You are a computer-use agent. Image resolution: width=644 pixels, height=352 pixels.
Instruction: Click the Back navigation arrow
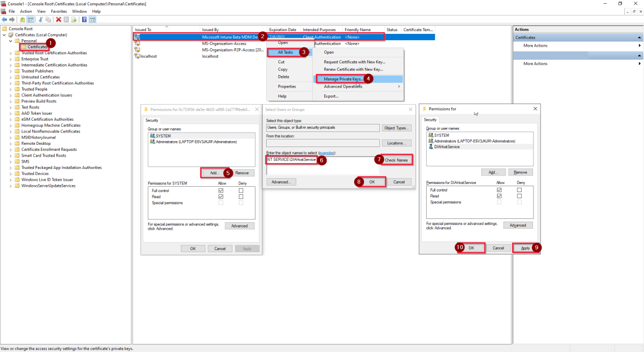click(4, 20)
